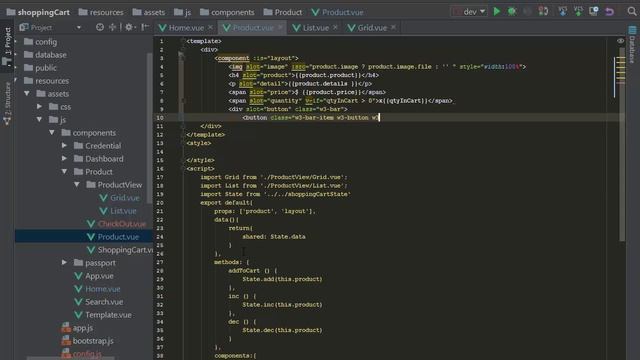Open CheckOut.vue in the project tree
640x360 pixels.
116,224
